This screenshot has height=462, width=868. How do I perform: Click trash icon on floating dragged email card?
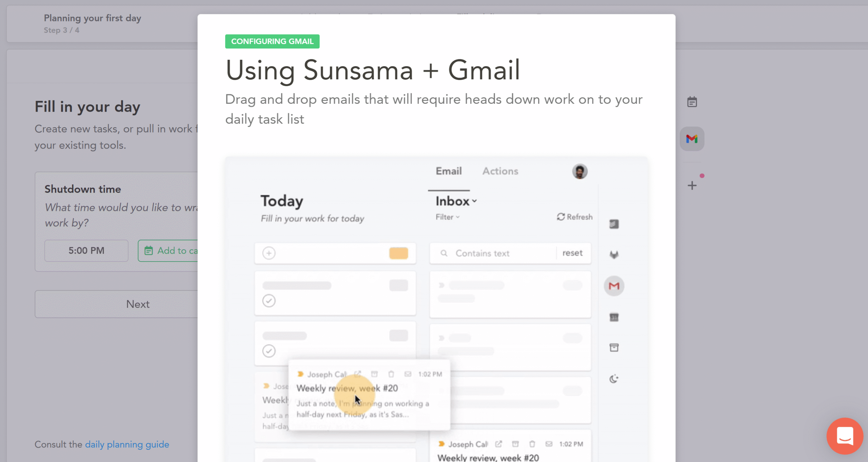391,374
